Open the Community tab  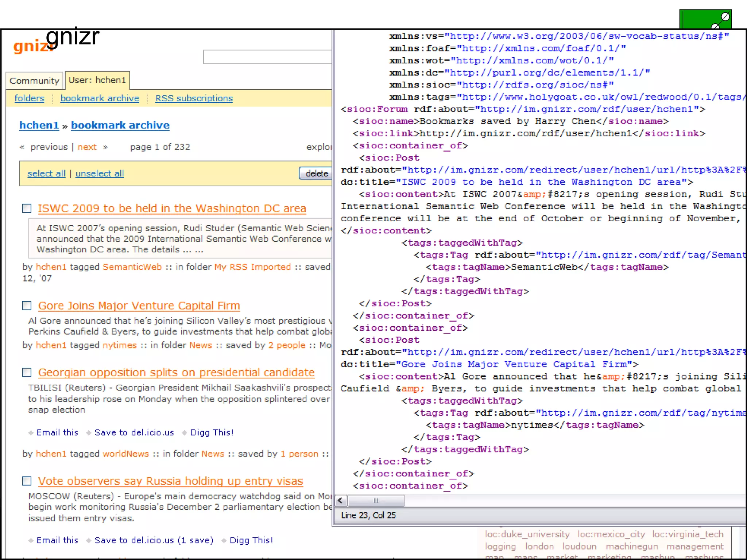pos(34,81)
